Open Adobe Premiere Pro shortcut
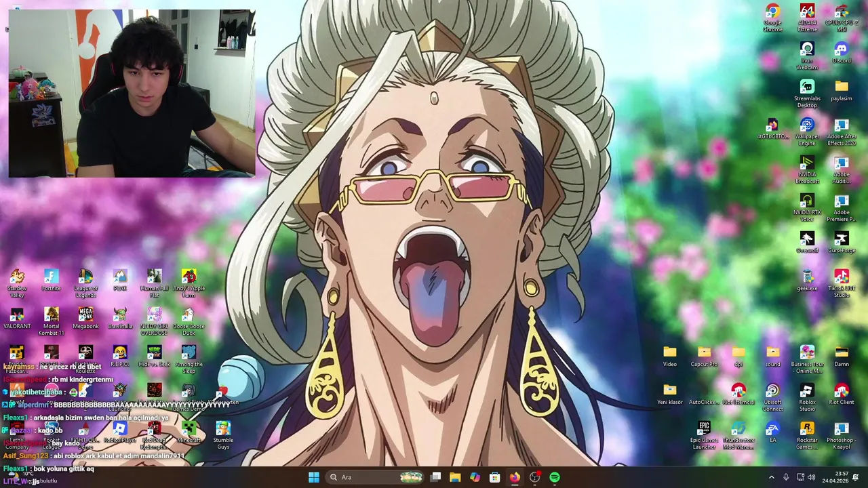The height and width of the screenshot is (488, 868). coord(842,207)
